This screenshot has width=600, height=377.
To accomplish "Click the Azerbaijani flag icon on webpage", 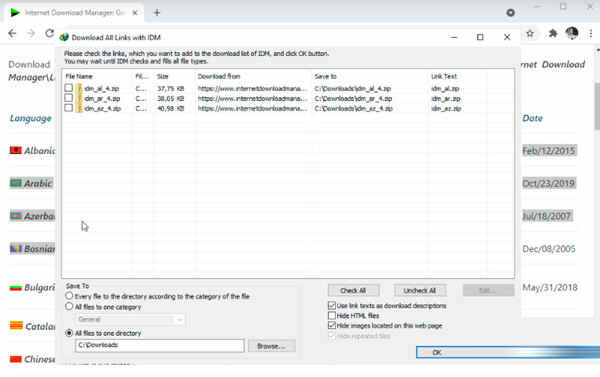I will click(x=15, y=215).
